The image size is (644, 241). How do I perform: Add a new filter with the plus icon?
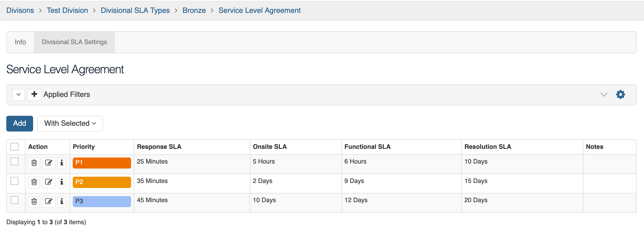tap(34, 95)
